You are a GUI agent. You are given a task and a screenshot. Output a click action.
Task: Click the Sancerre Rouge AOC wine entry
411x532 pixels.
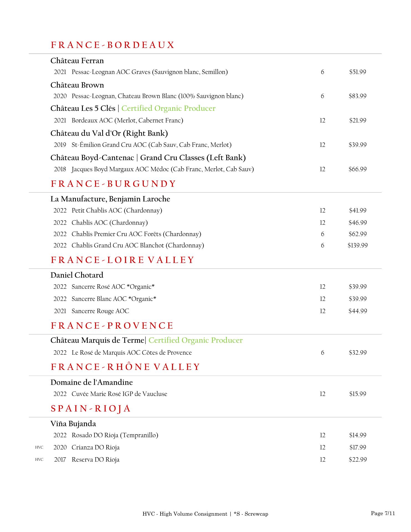click(100, 311)
